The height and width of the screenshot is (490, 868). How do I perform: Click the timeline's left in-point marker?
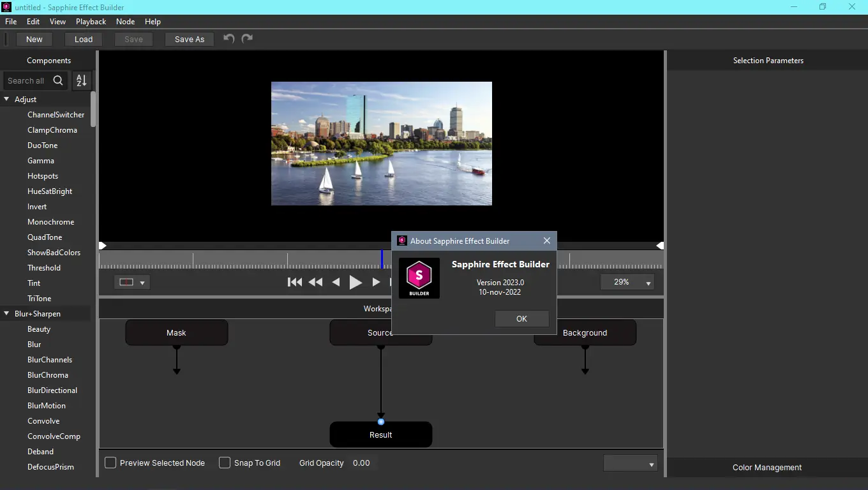pos(103,246)
